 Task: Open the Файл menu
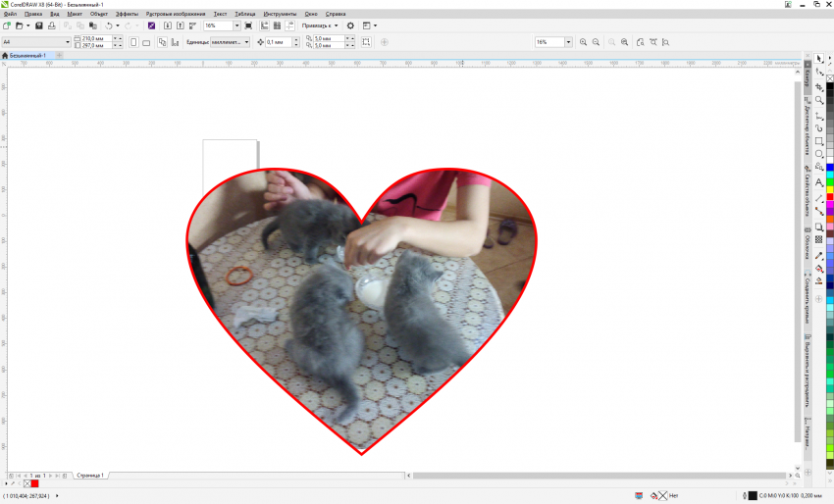(x=10, y=14)
